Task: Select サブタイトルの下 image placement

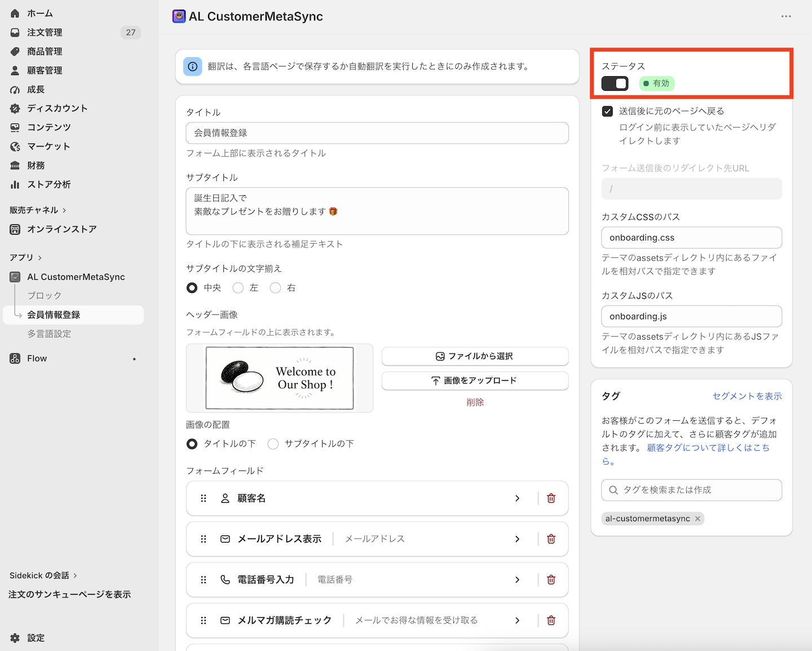Action: pos(273,443)
